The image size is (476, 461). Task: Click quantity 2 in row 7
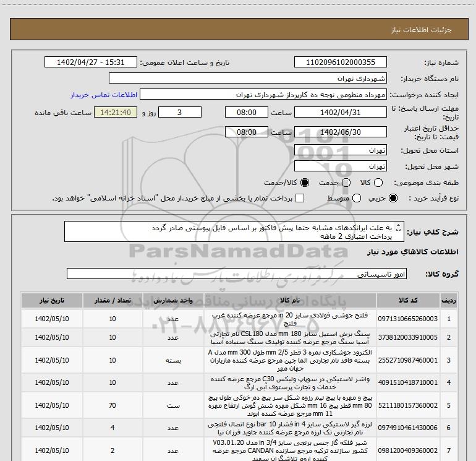[113, 450]
